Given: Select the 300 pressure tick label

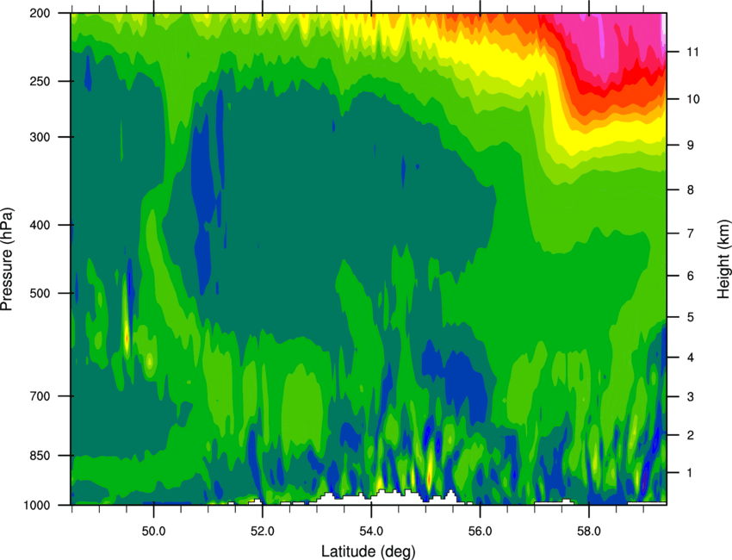Looking at the screenshot, I should click(x=40, y=137).
